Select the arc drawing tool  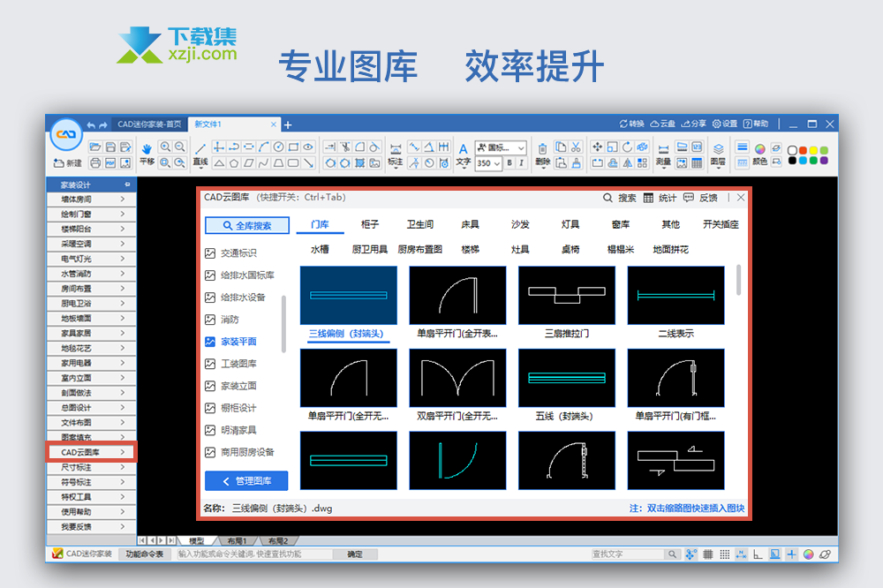(263, 147)
